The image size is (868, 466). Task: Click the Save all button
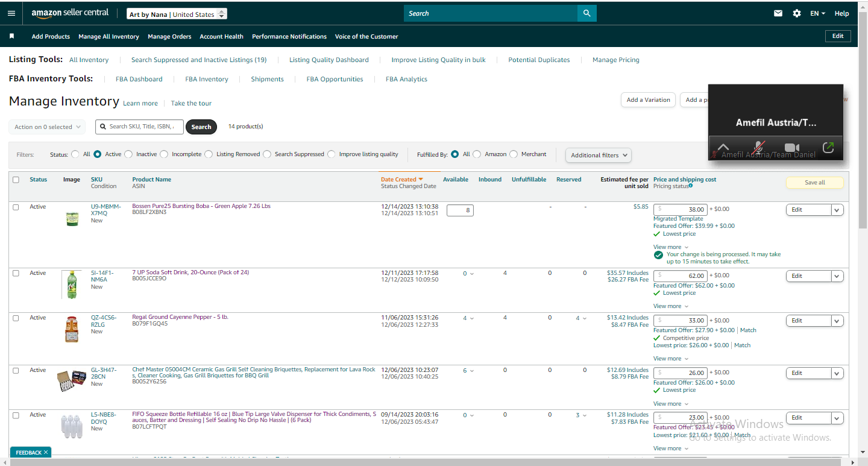pyautogui.click(x=815, y=183)
